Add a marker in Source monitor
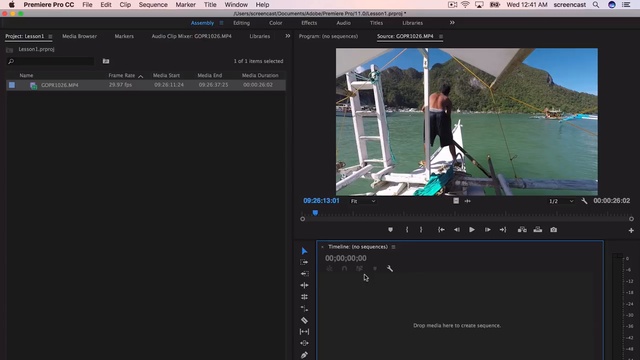The width and height of the screenshot is (640, 360). 391,230
